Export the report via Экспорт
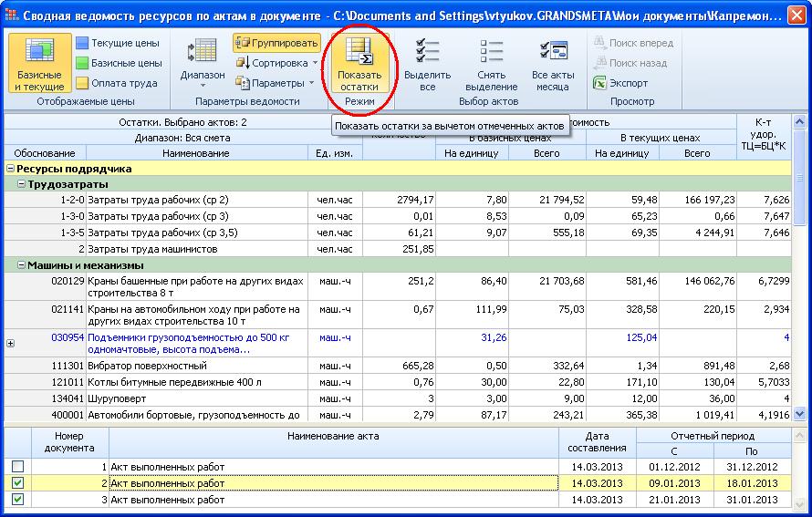812x517 pixels. click(620, 83)
